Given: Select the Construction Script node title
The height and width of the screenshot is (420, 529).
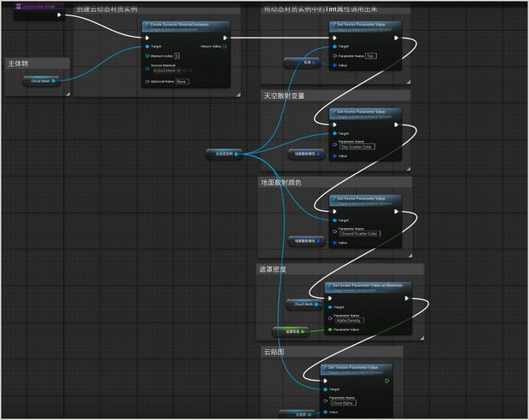Looking at the screenshot, I should point(38,6).
